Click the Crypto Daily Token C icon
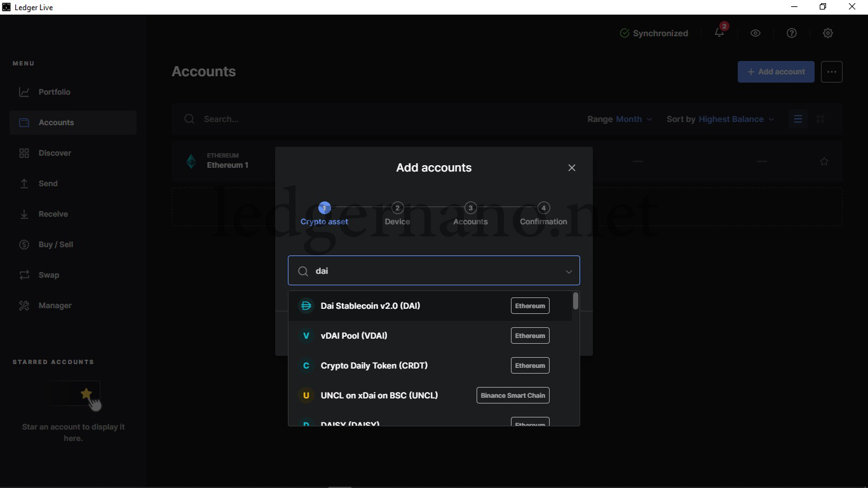The width and height of the screenshot is (868, 488). (306, 365)
